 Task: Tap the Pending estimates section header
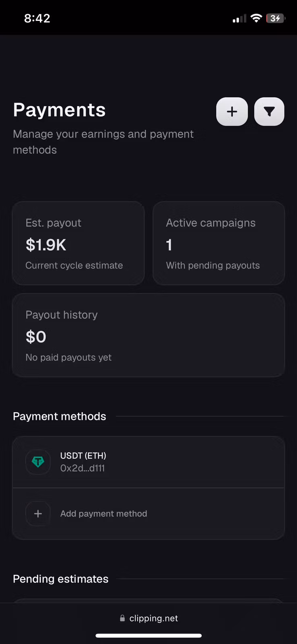[x=61, y=579]
